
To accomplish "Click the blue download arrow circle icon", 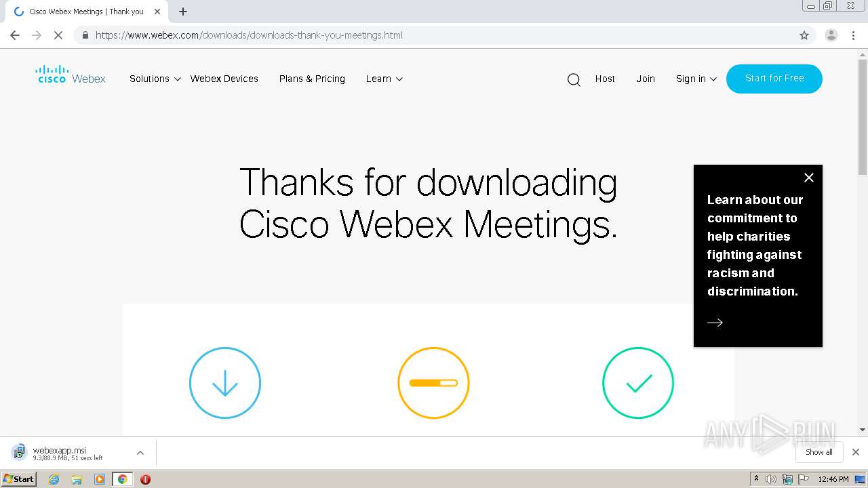I will 225,383.
